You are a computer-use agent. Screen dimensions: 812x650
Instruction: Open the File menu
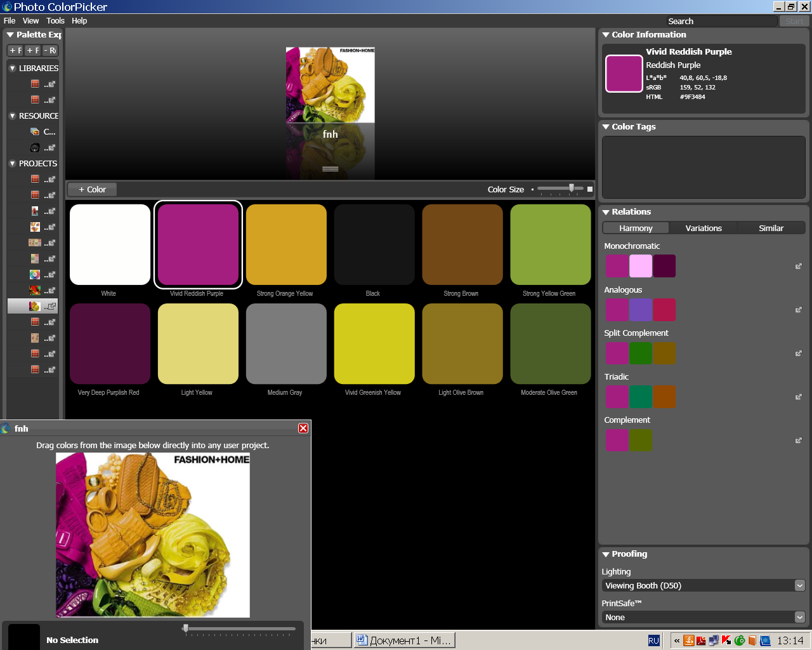10,21
